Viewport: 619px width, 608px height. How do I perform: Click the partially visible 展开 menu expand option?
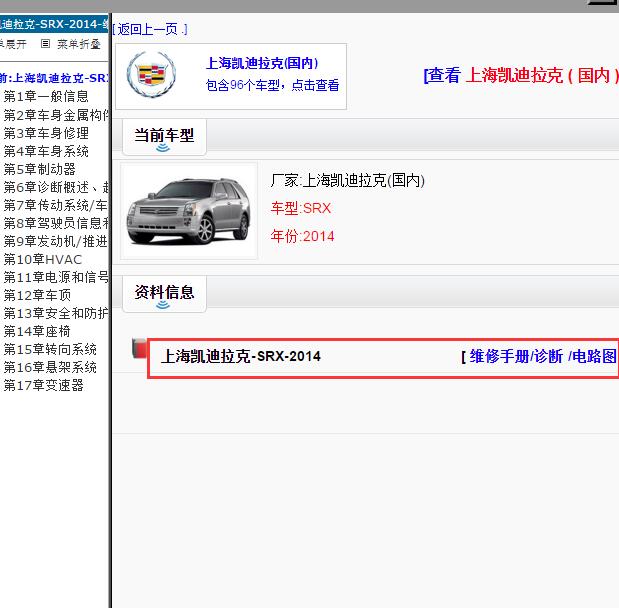[13, 44]
